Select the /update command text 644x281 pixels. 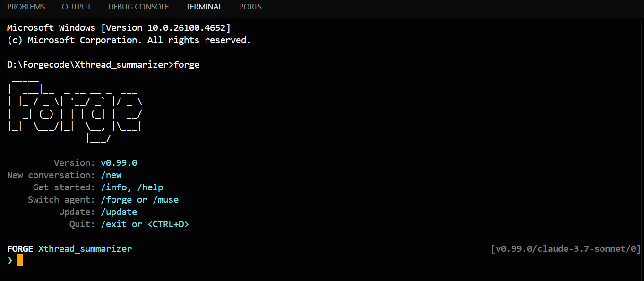(x=119, y=212)
